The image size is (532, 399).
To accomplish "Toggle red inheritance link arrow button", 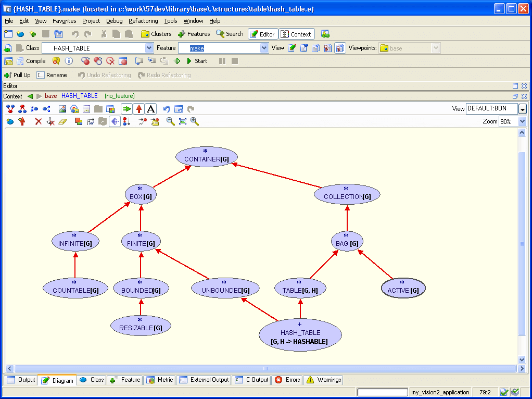I will point(138,109).
